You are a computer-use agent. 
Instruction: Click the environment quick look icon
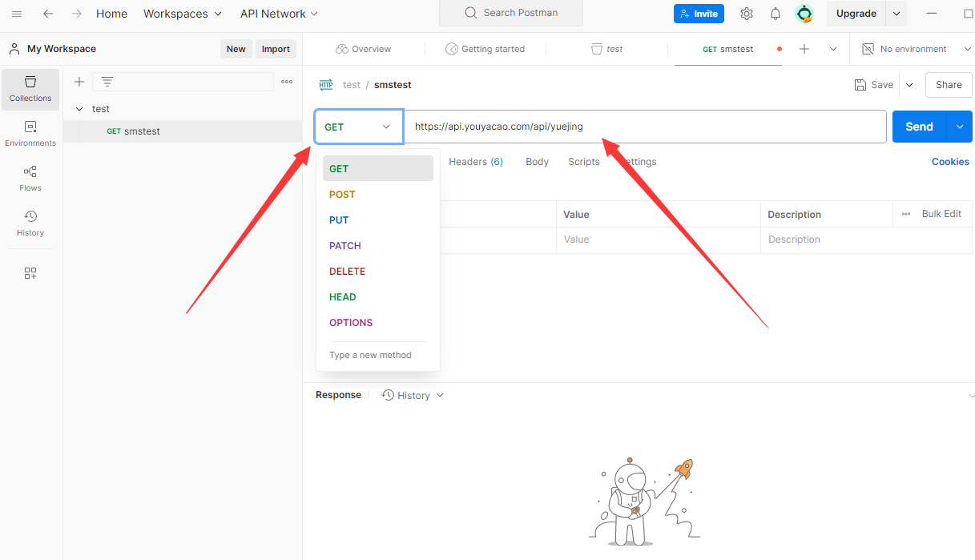click(868, 49)
